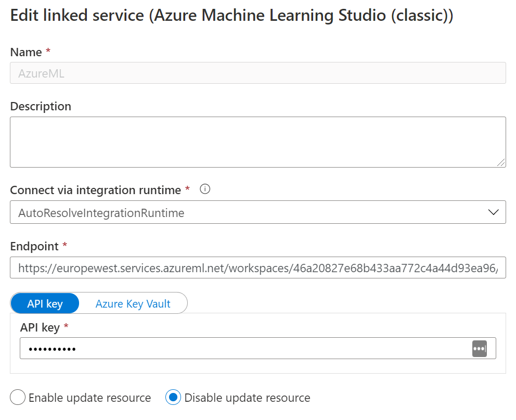Click the greyed-out AzureML Name field
Image resolution: width=516 pixels, height=420 pixels.
pyautogui.click(x=257, y=73)
